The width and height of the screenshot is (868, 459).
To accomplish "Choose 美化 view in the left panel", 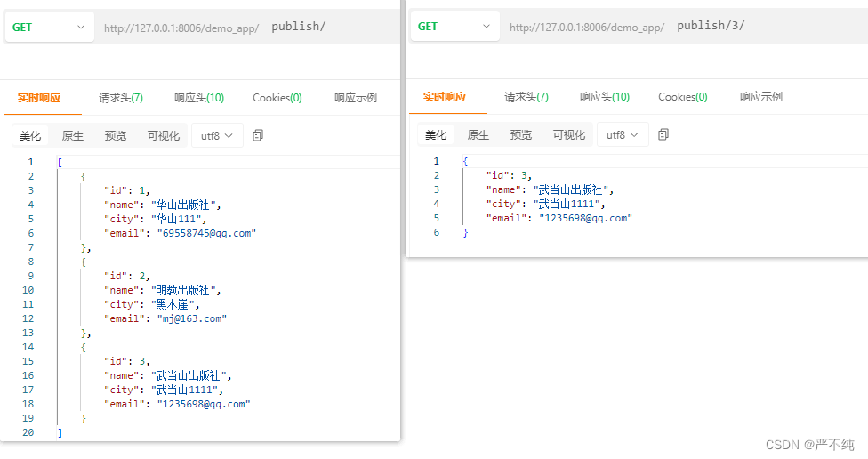I will click(x=30, y=135).
